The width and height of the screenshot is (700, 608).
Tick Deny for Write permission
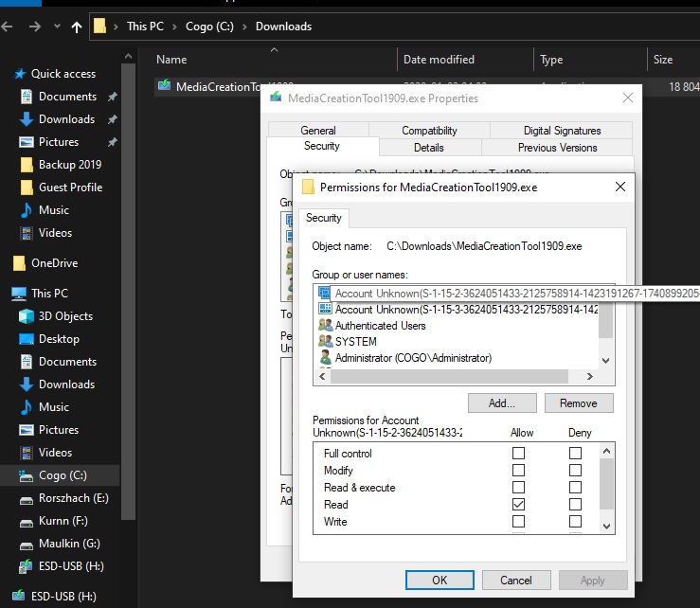pyautogui.click(x=576, y=522)
